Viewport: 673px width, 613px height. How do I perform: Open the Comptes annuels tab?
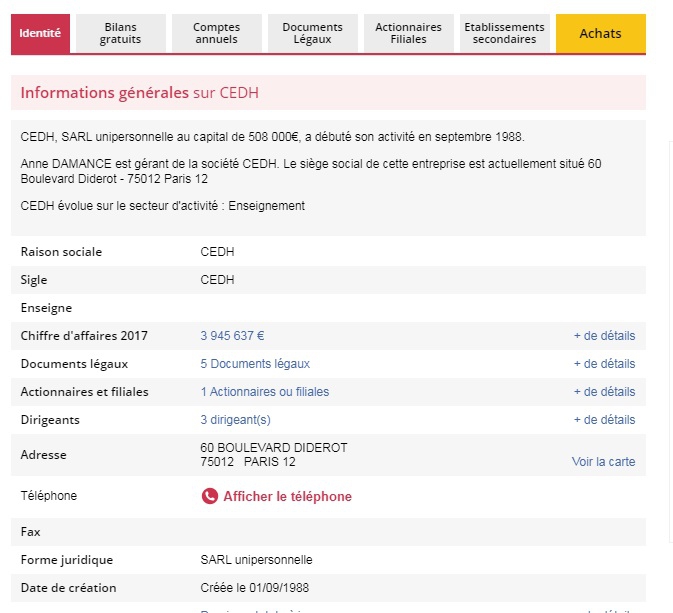pyautogui.click(x=217, y=33)
